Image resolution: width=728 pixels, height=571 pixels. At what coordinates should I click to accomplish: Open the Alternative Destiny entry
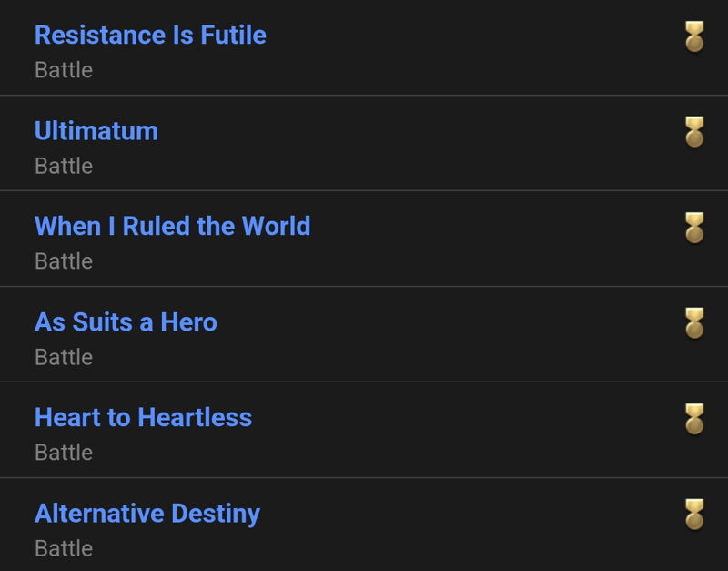147,514
